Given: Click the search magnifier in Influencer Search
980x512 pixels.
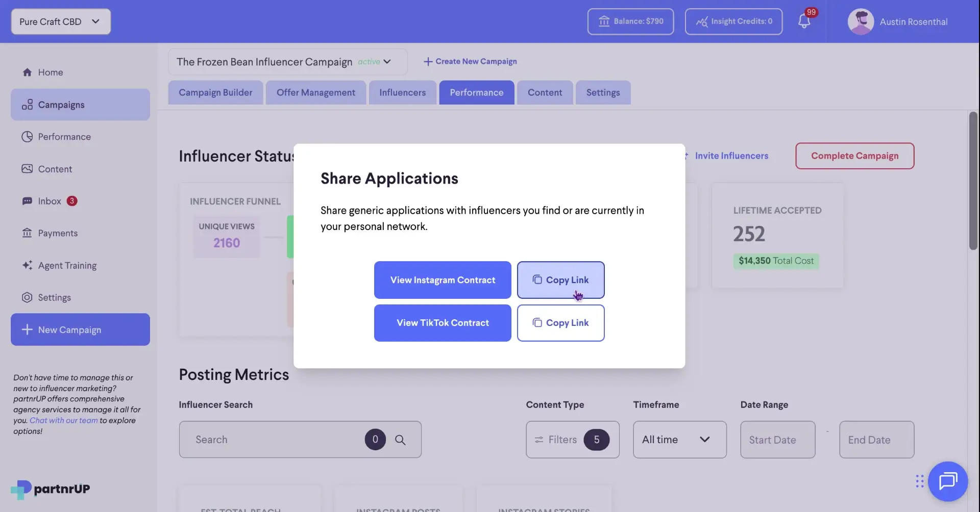Looking at the screenshot, I should tap(401, 439).
